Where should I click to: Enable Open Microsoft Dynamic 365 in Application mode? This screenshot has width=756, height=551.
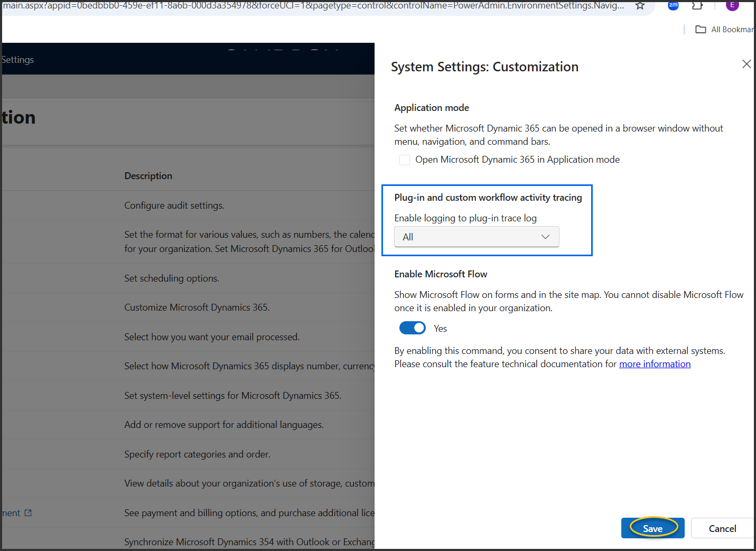click(405, 160)
